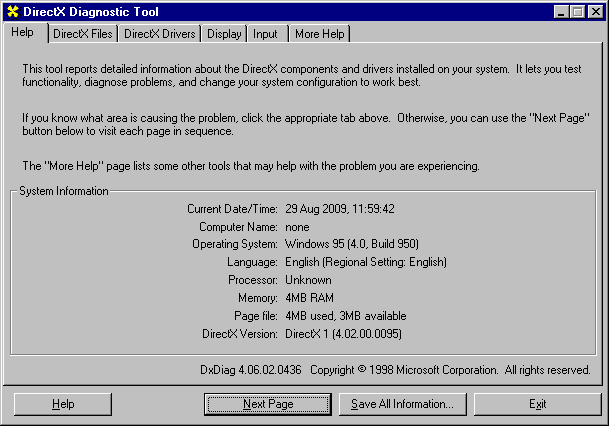The height and width of the screenshot is (426, 609).
Task: Click the Current Date/Time value
Action: click(339, 209)
